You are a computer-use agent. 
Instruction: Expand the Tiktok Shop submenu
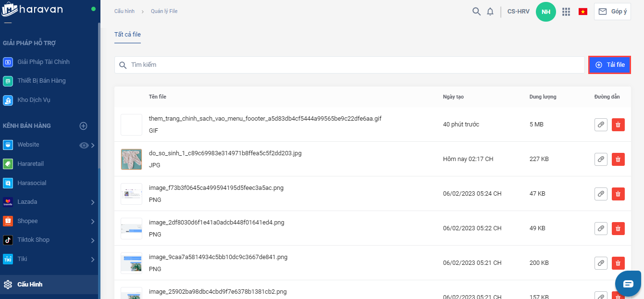click(x=93, y=240)
